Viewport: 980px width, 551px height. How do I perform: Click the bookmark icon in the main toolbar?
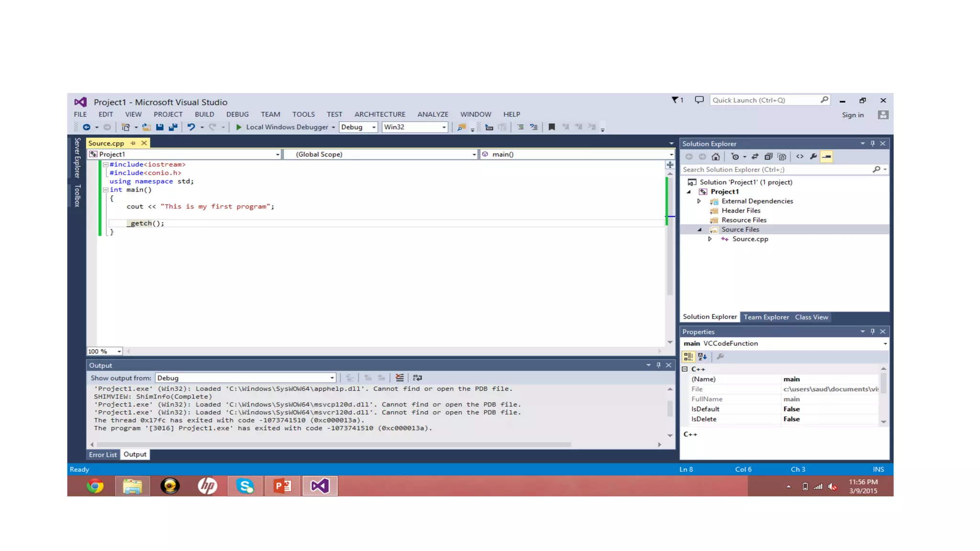552,127
